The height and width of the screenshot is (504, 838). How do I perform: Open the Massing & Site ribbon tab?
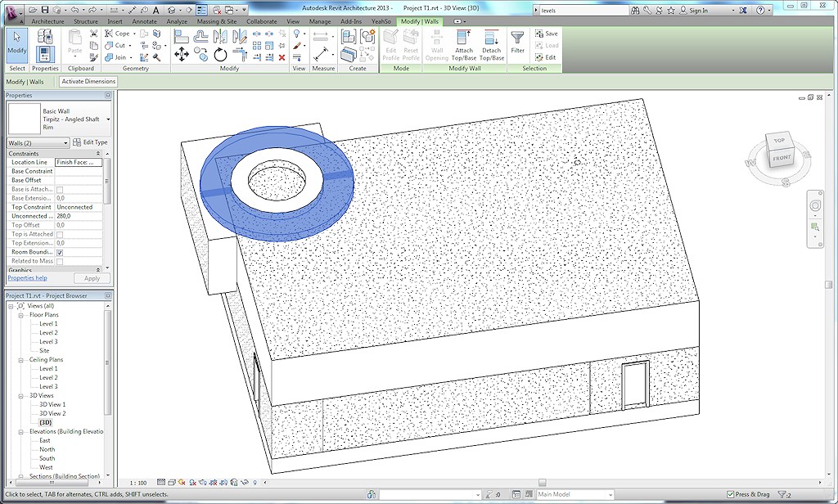(x=217, y=21)
